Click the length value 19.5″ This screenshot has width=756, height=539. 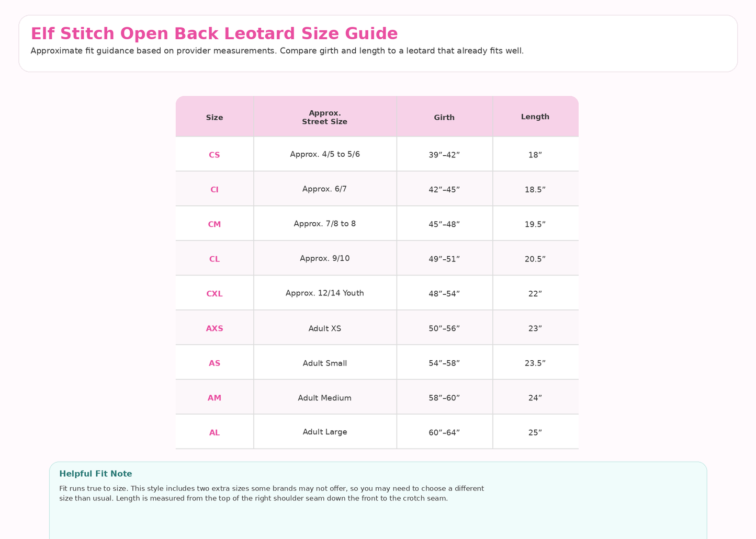535,224
